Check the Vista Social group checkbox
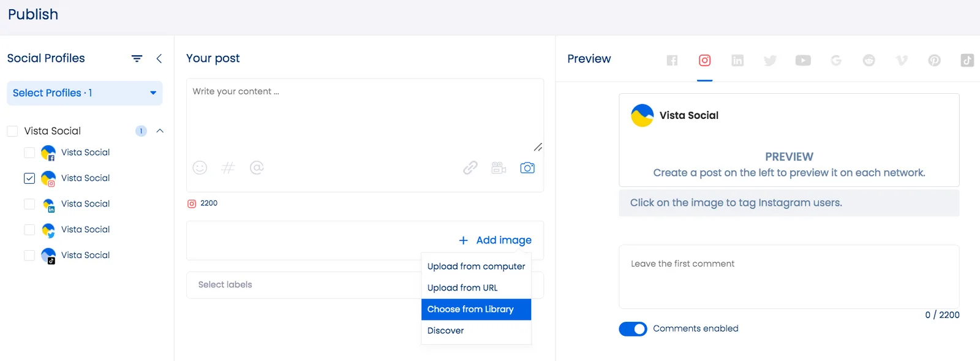Viewport: 980px width, 361px height. (x=12, y=131)
